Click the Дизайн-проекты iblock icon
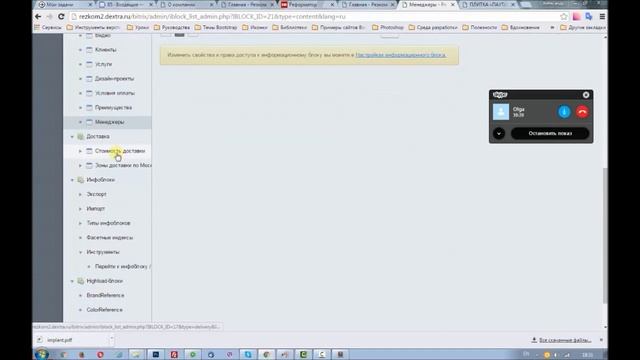This screenshot has width=640, height=360. click(x=89, y=79)
